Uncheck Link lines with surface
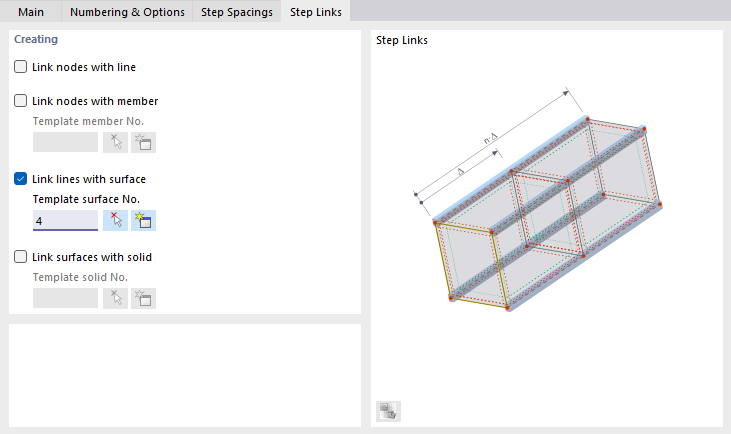 [x=21, y=179]
